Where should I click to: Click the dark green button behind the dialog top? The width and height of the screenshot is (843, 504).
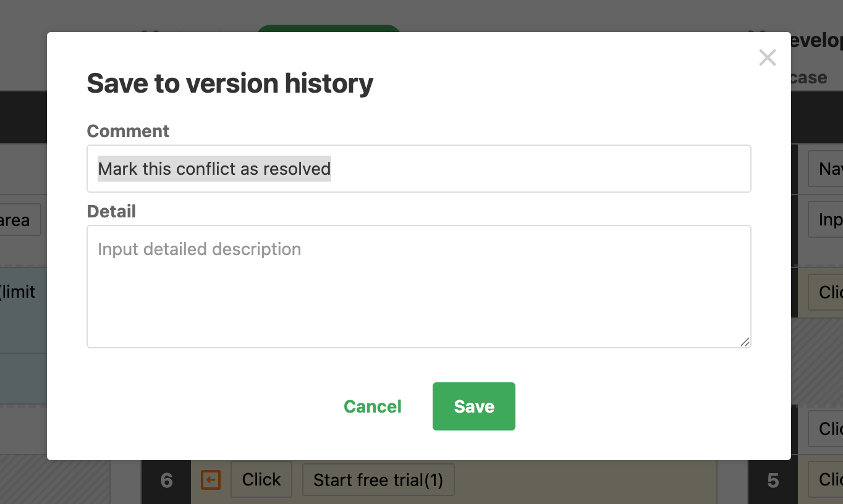pos(328,28)
